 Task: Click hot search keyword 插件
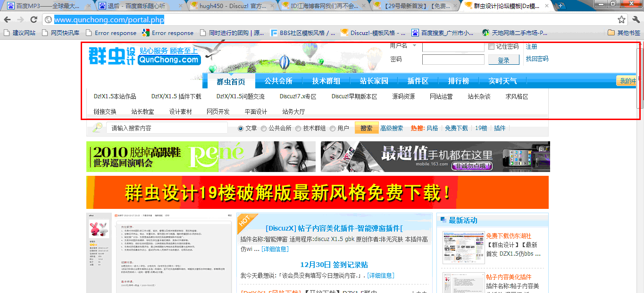pyautogui.click(x=500, y=128)
